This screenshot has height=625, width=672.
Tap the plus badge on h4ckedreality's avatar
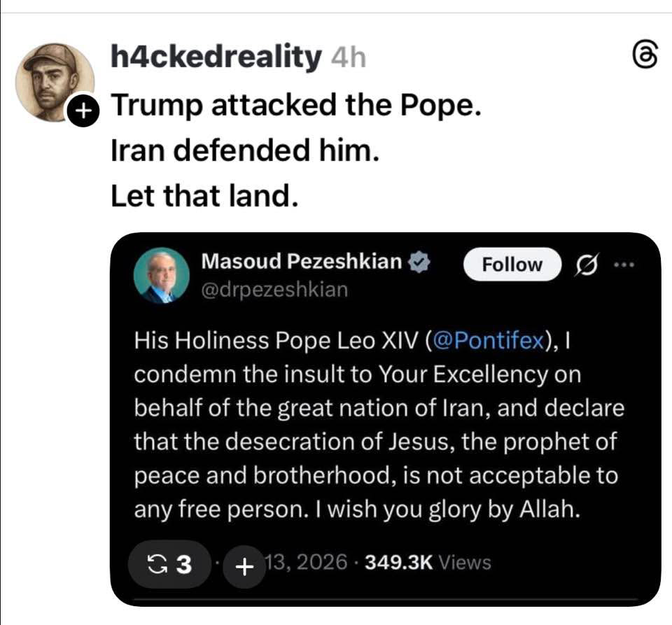click(x=83, y=112)
